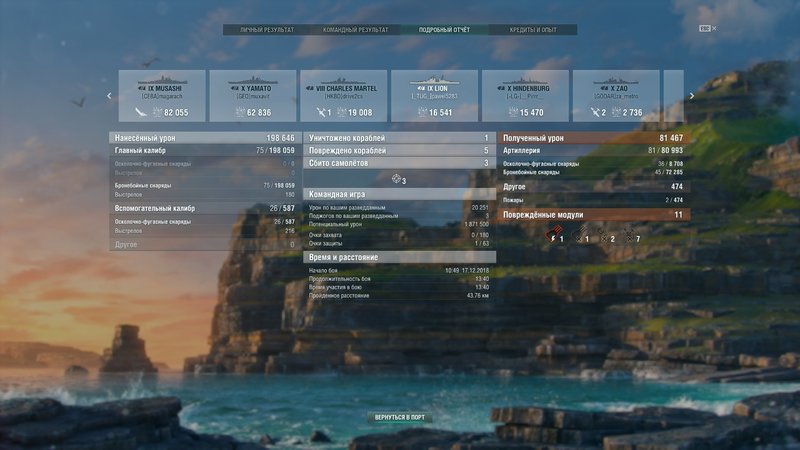Click the Пройденное расстояние row
800x450 pixels.
click(399, 295)
